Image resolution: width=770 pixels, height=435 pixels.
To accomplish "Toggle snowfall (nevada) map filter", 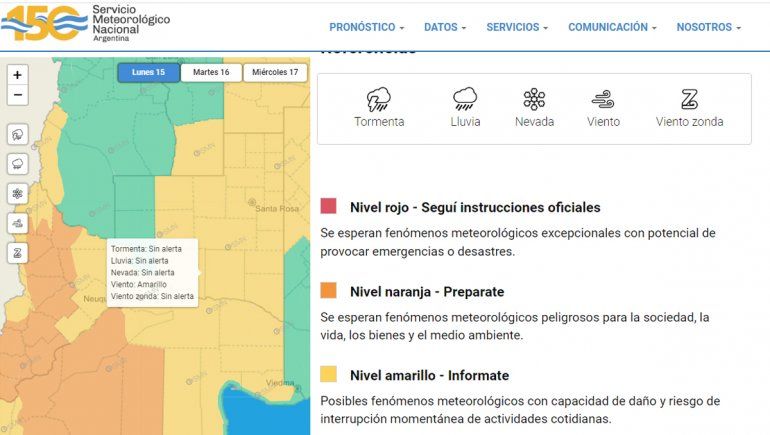I will [18, 193].
